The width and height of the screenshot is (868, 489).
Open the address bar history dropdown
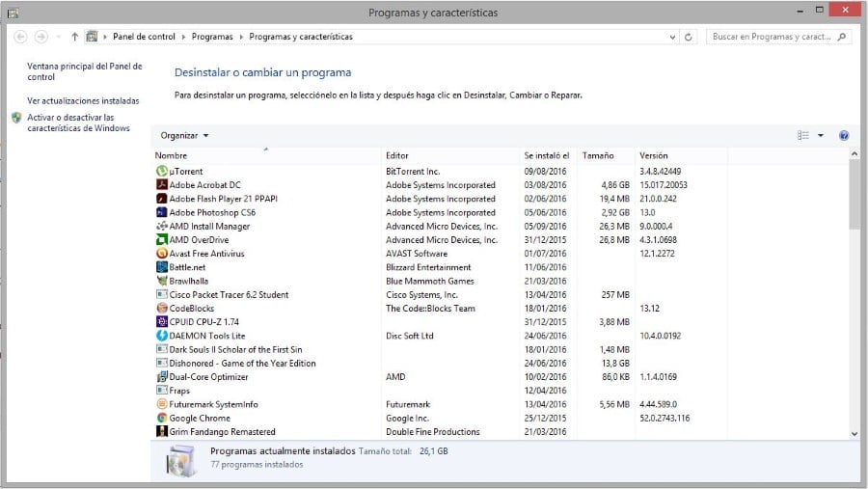pyautogui.click(x=672, y=37)
